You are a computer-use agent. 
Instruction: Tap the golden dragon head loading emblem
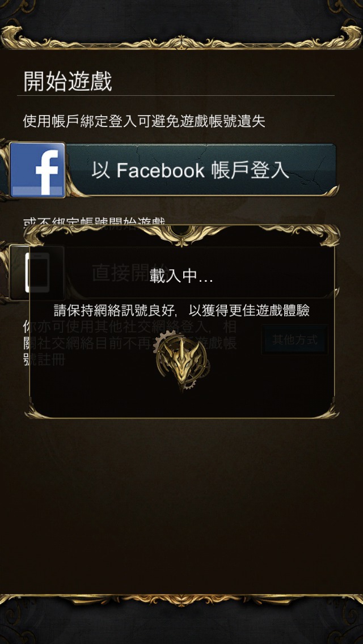(183, 361)
